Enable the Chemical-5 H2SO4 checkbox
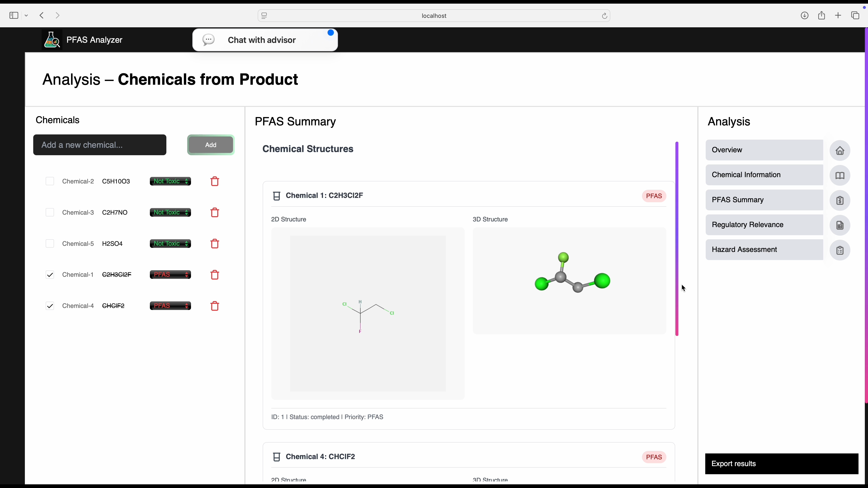Image resolution: width=868 pixels, height=488 pixels. point(50,244)
